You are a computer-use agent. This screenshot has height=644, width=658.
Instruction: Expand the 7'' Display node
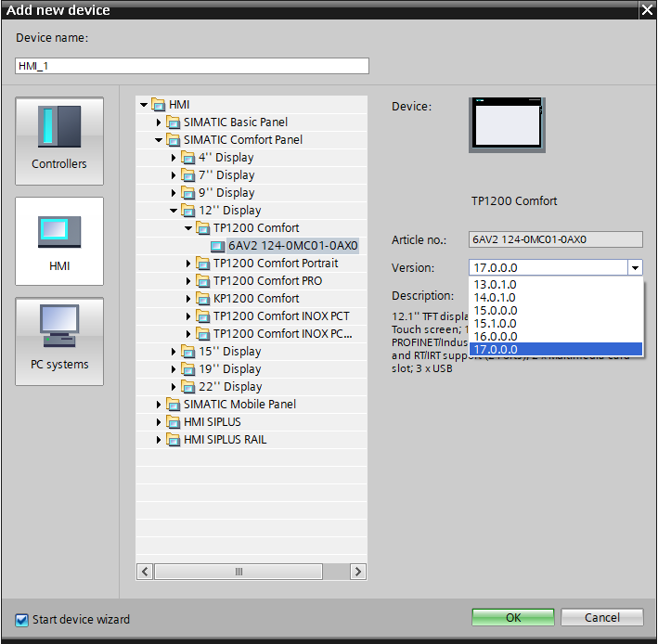[x=174, y=175]
